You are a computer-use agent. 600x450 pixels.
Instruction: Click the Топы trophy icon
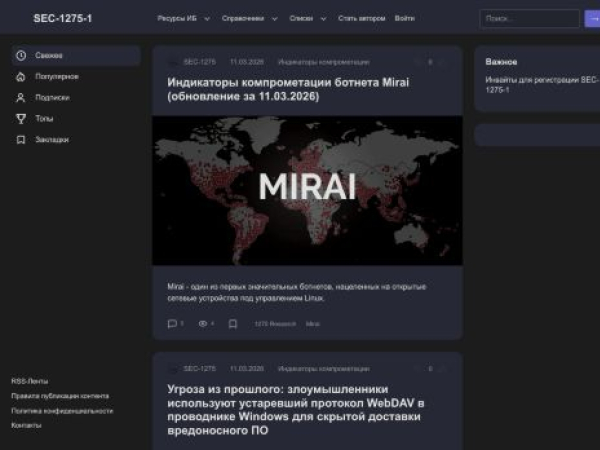tap(21, 118)
